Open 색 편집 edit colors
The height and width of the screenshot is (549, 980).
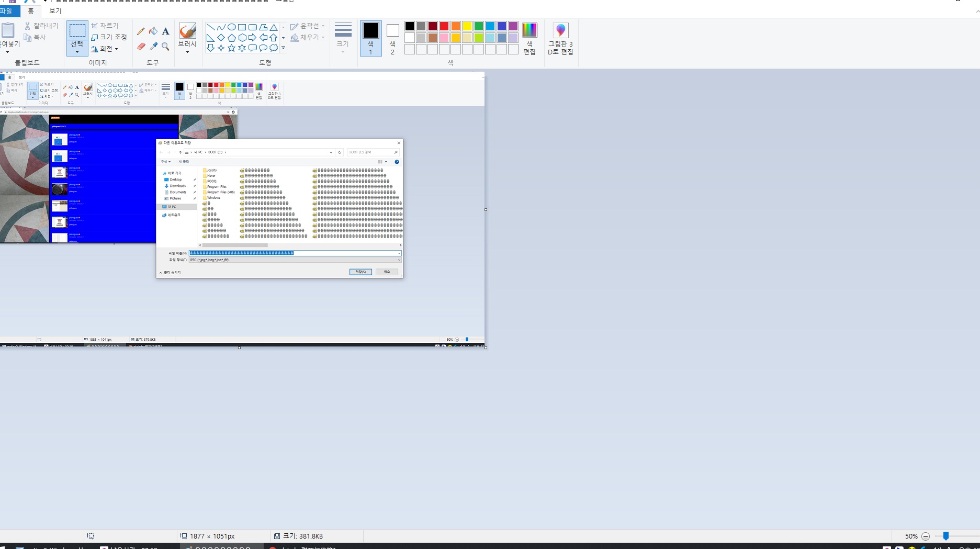tap(530, 38)
